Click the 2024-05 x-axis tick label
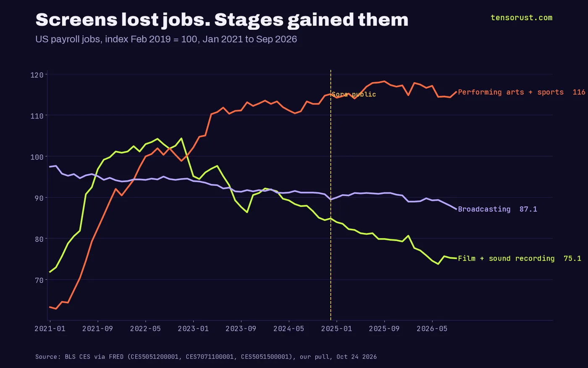Image resolution: width=588 pixels, height=368 pixels. click(x=289, y=329)
